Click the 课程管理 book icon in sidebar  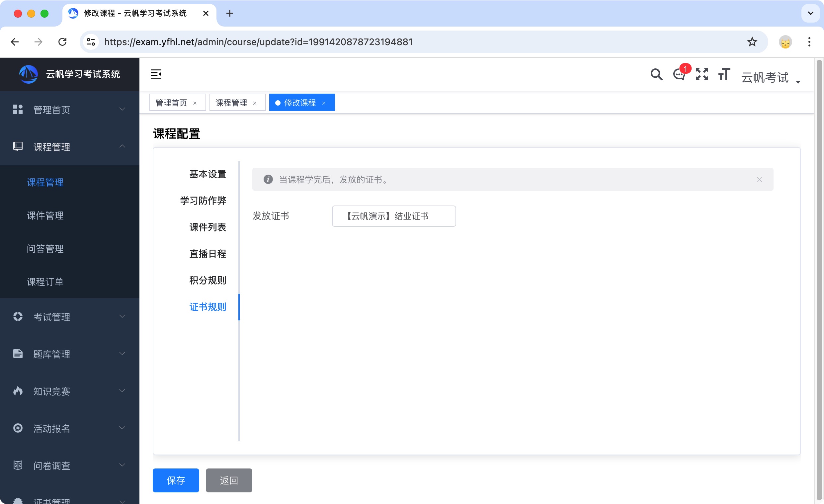coord(18,146)
